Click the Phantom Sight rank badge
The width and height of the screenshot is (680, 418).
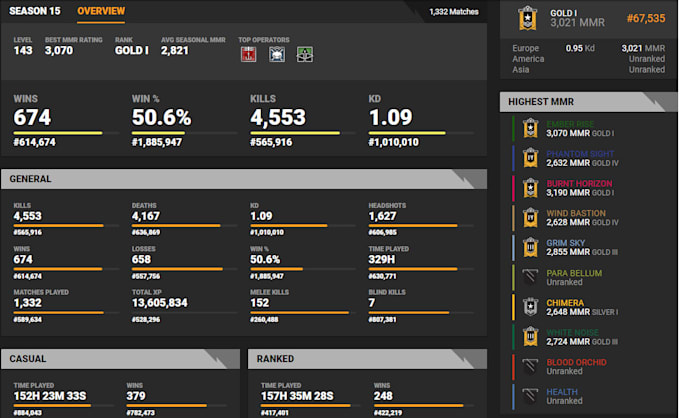point(530,158)
